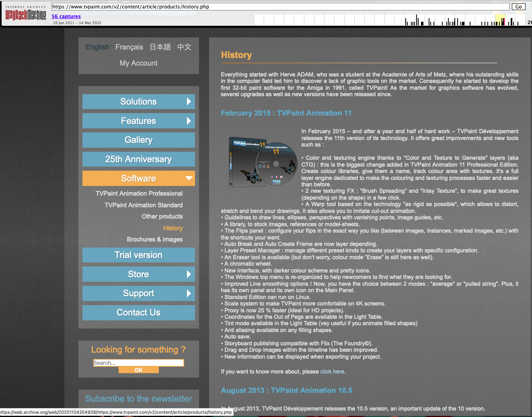Screen dimensions: 532x417
Task: Expand the Features arrow
Action: (189, 121)
